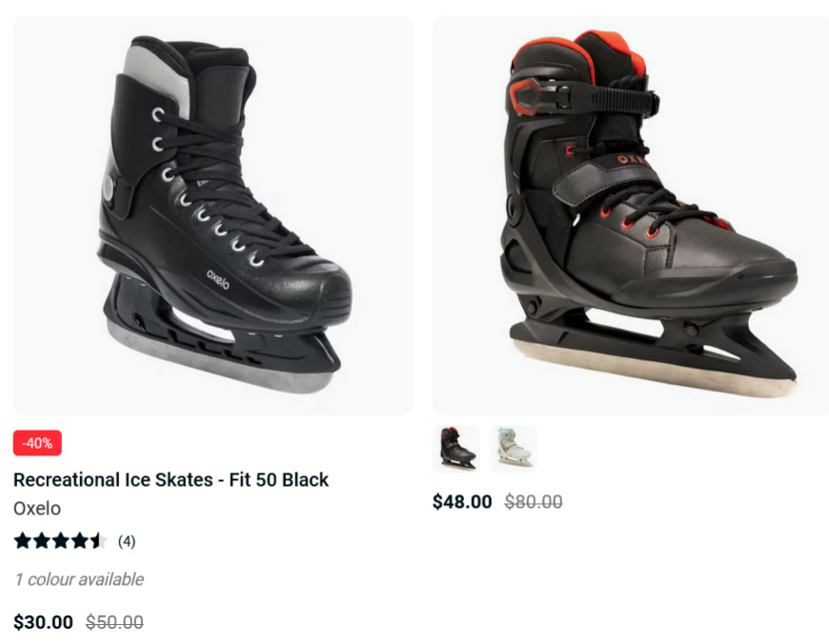The image size is (829, 644).
Task: Open Recreational Ice Skates - Fit 50 Black title
Action: tap(171, 479)
